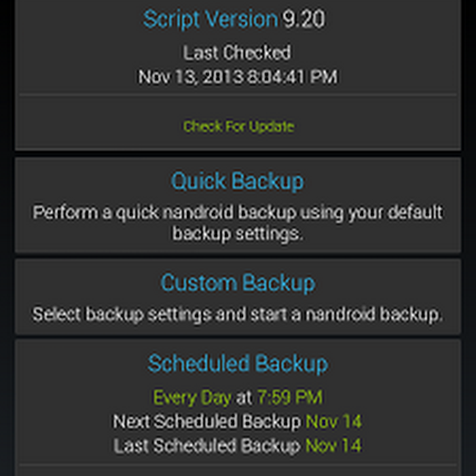
Task: Click the Next Scheduled Backup date Nov 14
Action: pos(334,422)
